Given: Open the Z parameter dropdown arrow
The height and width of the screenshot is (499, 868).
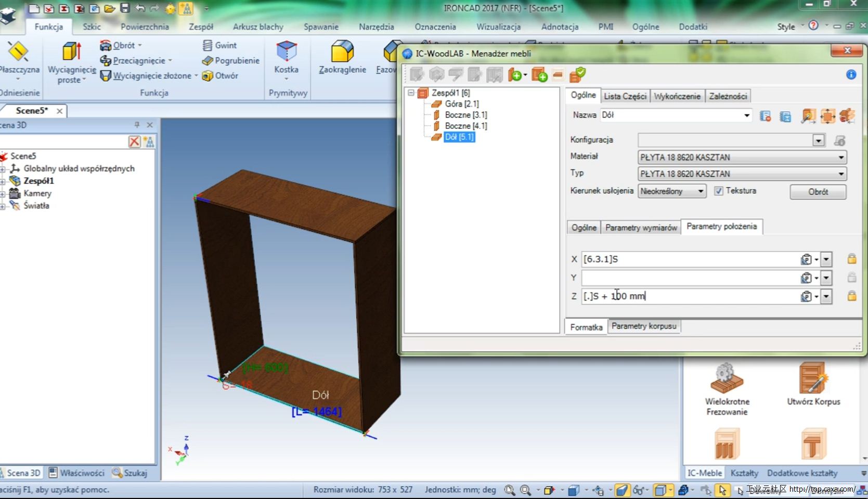Looking at the screenshot, I should click(x=826, y=296).
